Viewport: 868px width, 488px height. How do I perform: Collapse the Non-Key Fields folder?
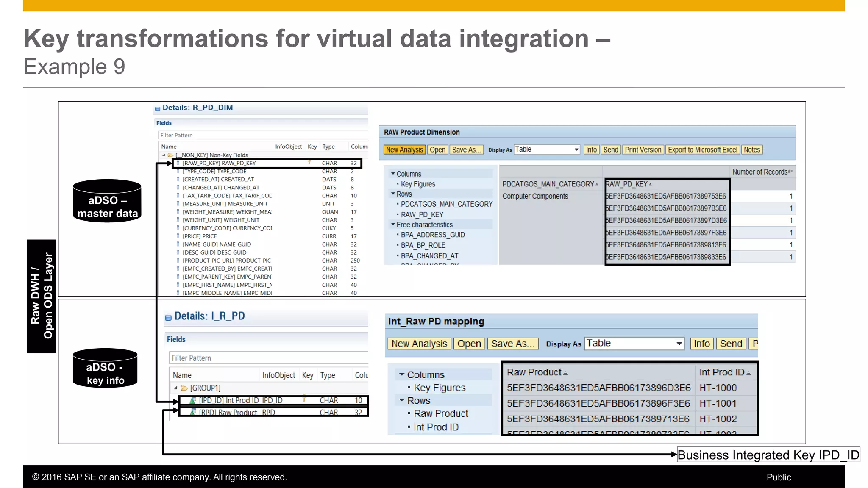pos(164,155)
